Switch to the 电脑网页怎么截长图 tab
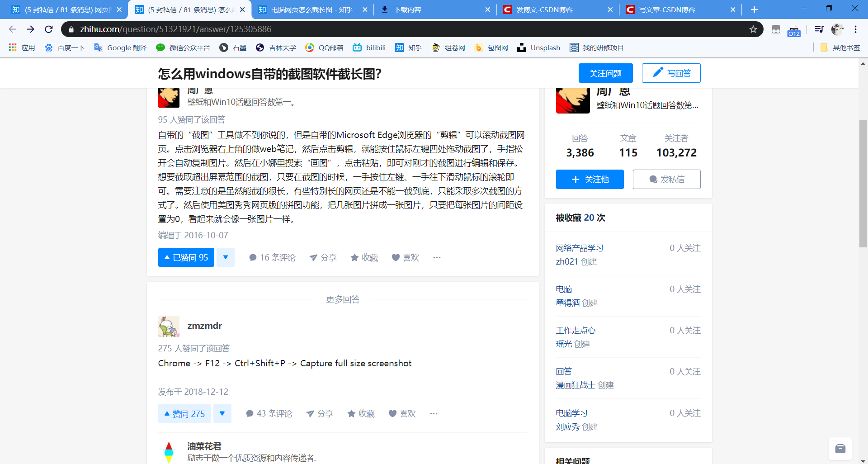 tap(312, 9)
